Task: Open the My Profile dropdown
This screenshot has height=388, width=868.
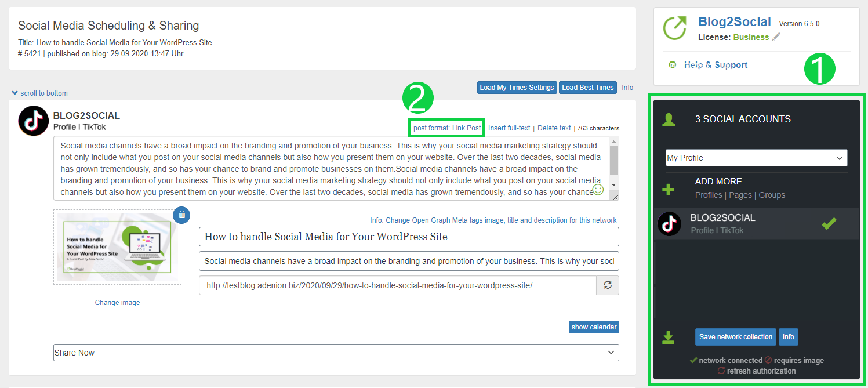Action: [x=756, y=158]
